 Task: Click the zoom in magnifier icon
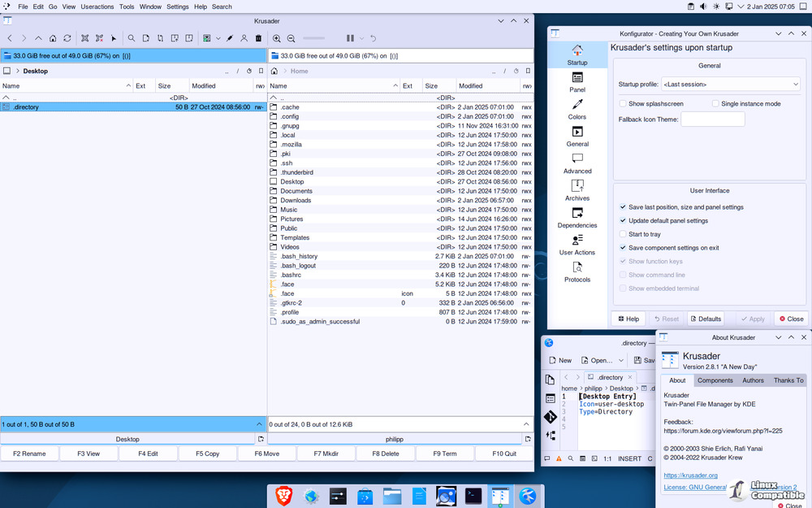(277, 38)
